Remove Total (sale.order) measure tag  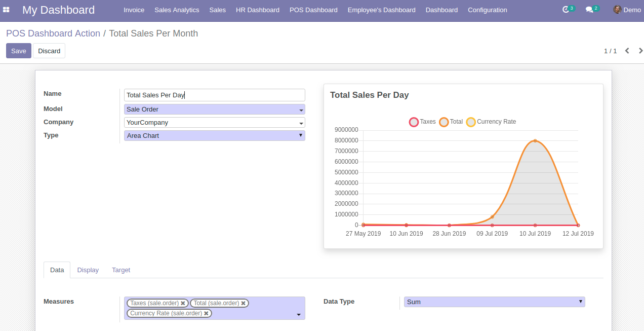244,303
